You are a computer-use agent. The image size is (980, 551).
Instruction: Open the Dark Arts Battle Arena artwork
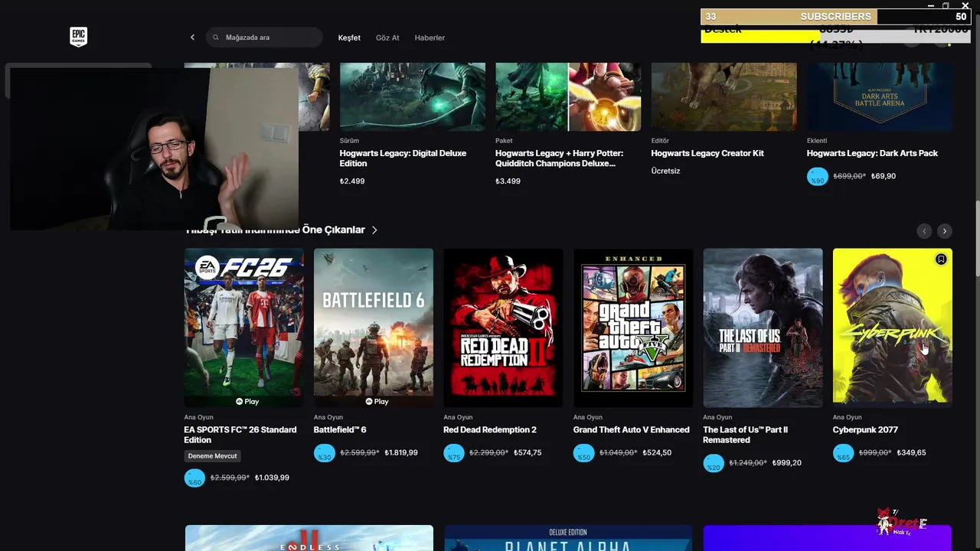point(880,96)
